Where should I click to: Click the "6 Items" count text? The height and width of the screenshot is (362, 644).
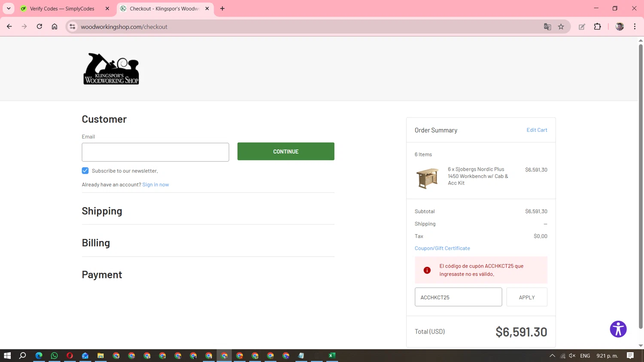[423, 154]
